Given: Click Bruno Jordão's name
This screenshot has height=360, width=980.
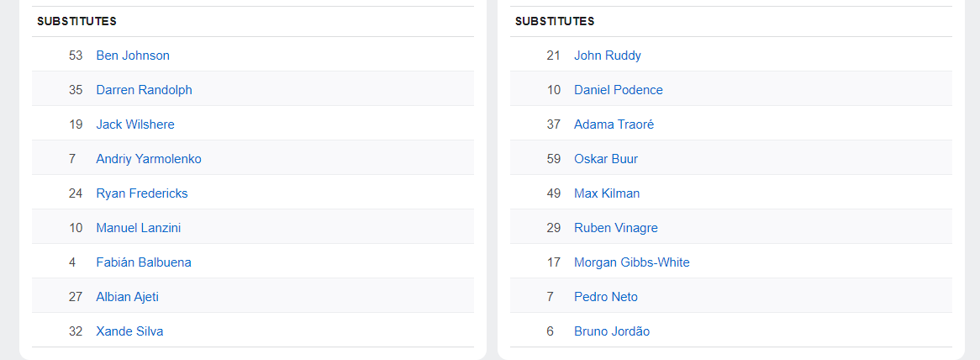Looking at the screenshot, I should pyautogui.click(x=612, y=331).
